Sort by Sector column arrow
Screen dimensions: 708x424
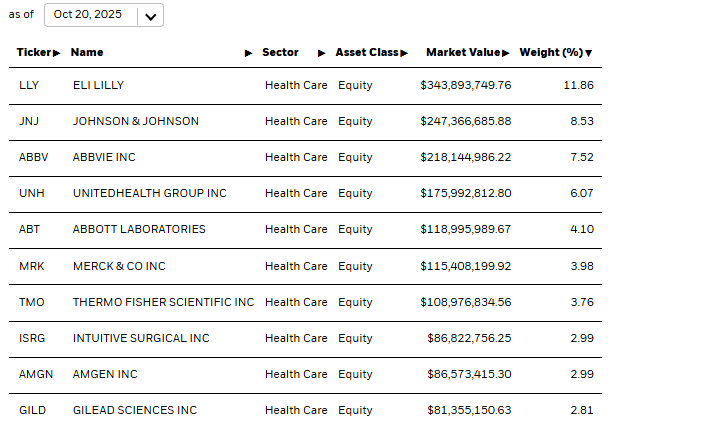[322, 53]
